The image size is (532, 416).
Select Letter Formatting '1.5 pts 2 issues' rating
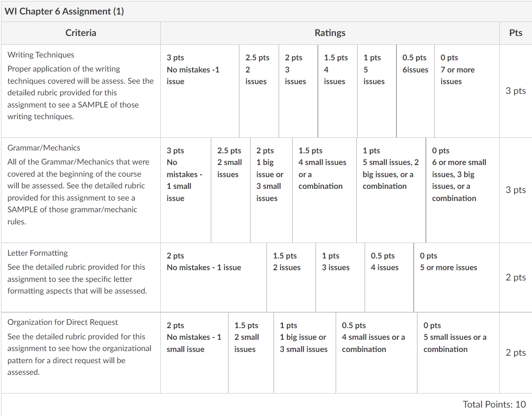point(291,277)
